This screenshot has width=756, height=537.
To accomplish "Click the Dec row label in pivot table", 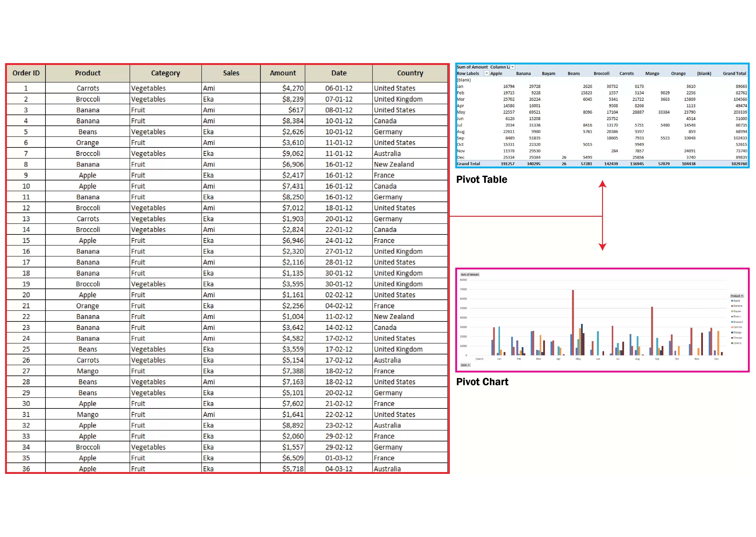I will point(461,157).
